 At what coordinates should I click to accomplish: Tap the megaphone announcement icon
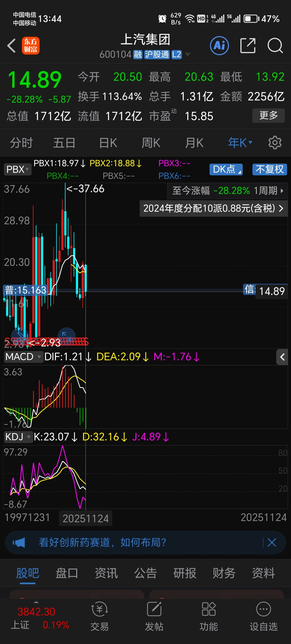pyautogui.click(x=19, y=542)
